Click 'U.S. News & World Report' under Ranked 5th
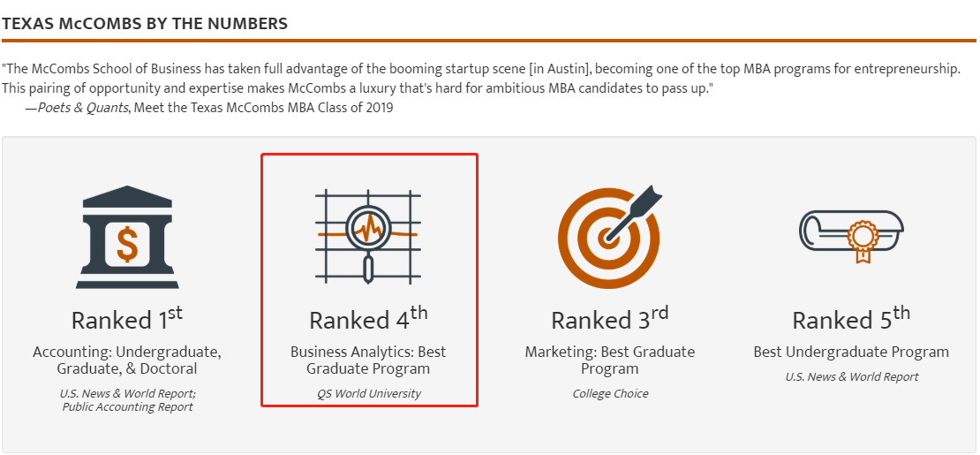The width and height of the screenshot is (980, 455). (x=851, y=377)
